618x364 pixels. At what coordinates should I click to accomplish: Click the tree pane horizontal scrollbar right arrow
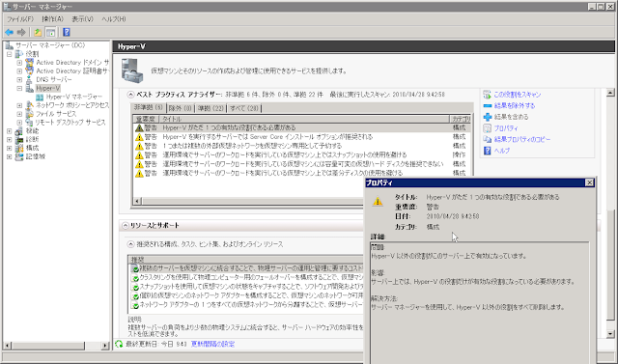[105, 346]
